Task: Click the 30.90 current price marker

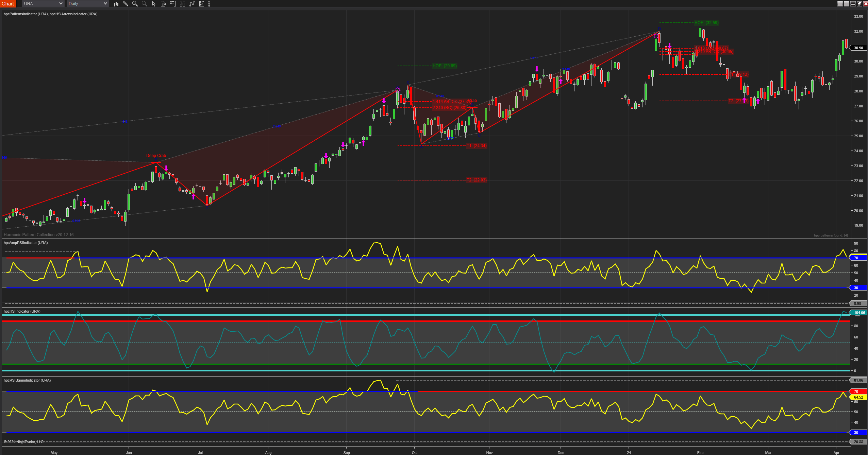Action: (858, 48)
